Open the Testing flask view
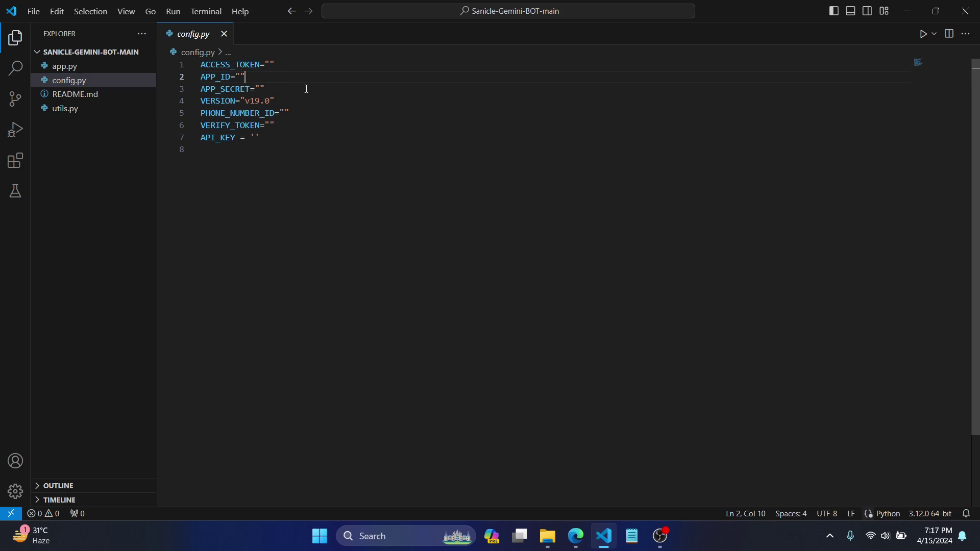Screen dimensions: 980x551 15,191
